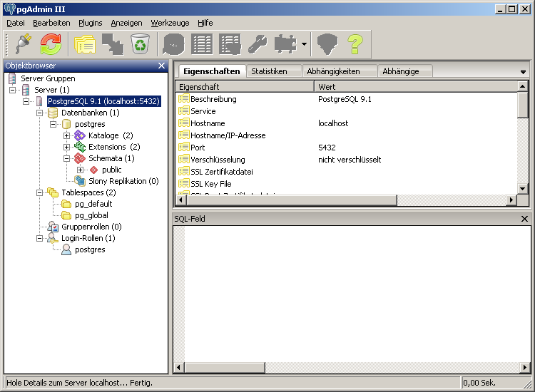Click the yellow question mark help icon
The height and width of the screenshot is (392, 535).
pos(355,44)
